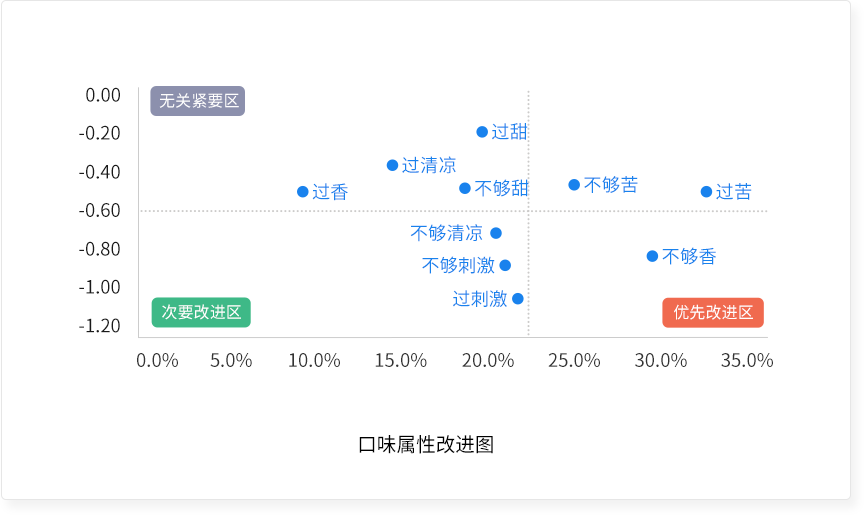Select the 过清凉 scatter point
This screenshot has height=515, width=864.
pos(393,165)
